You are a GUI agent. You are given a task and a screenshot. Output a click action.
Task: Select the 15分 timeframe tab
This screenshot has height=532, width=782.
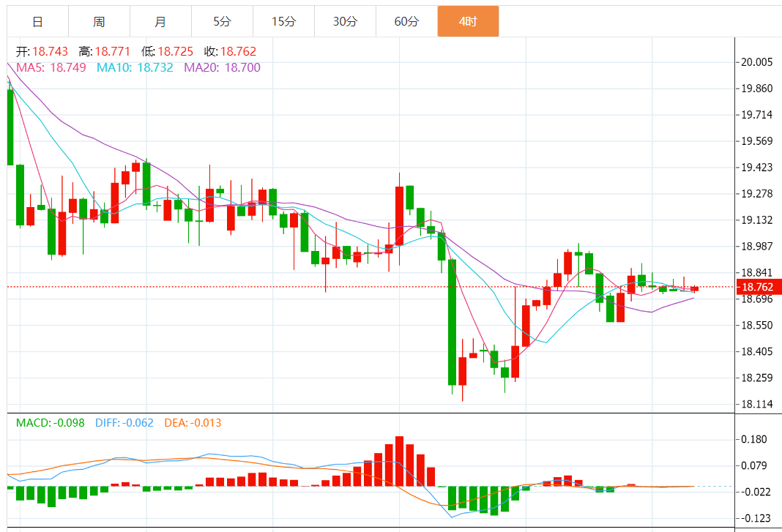[x=283, y=21]
